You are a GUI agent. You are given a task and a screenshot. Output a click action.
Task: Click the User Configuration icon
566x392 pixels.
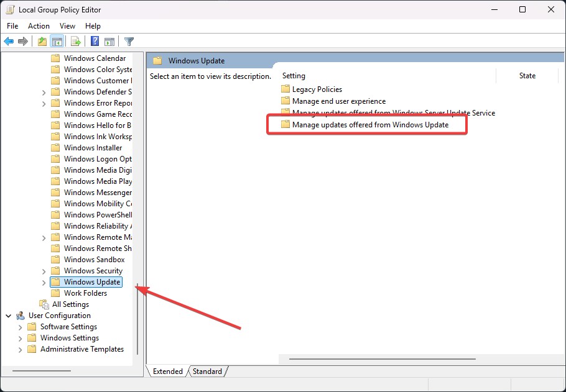click(21, 316)
